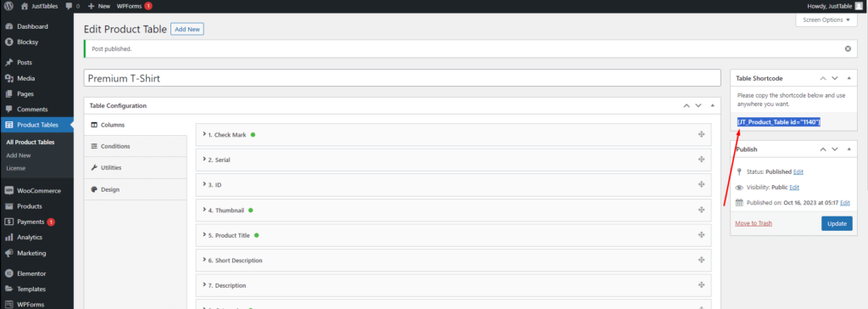Click the WooCommerce sidebar icon

coord(8,190)
